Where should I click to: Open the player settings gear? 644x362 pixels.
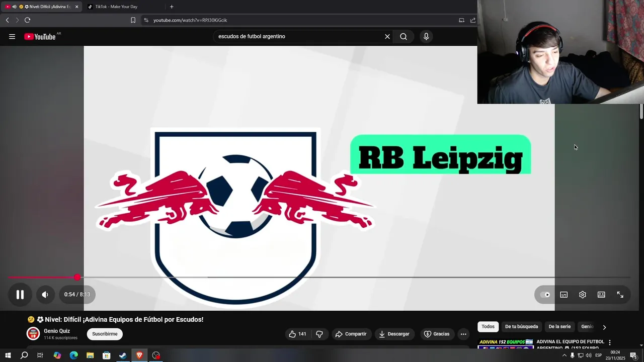(x=583, y=295)
